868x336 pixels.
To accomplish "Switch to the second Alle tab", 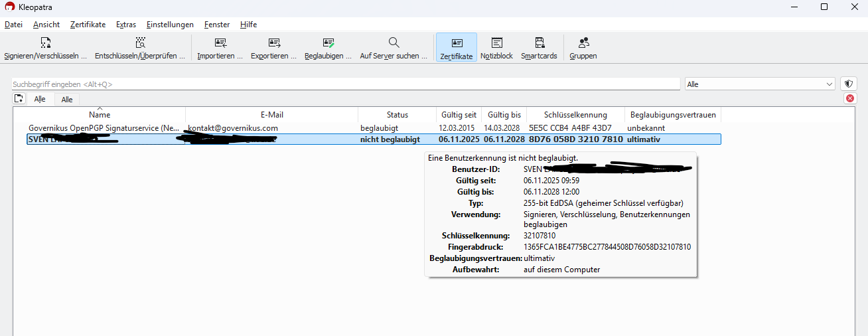I will (x=67, y=99).
